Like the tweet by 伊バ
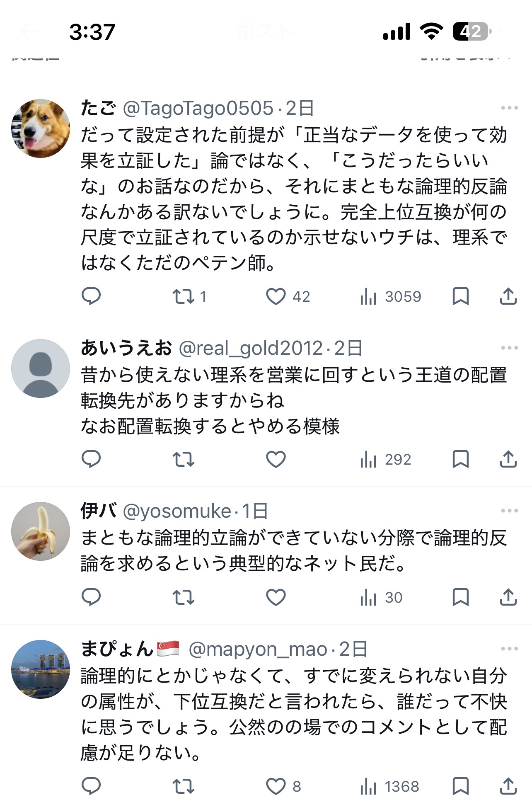The width and height of the screenshot is (532, 807). tap(276, 597)
